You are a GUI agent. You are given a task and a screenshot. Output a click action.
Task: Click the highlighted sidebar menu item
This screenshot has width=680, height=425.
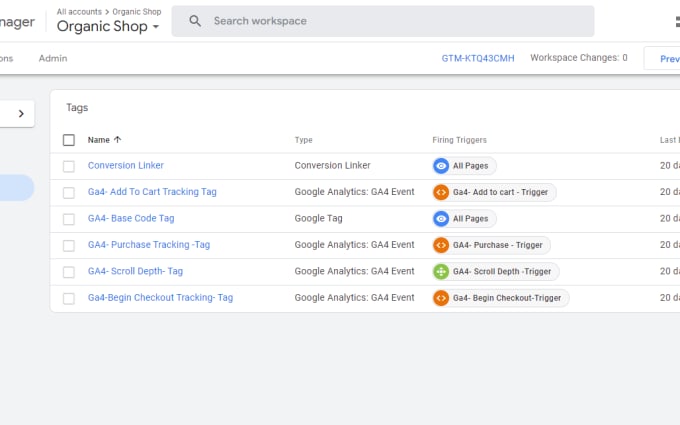[16, 187]
